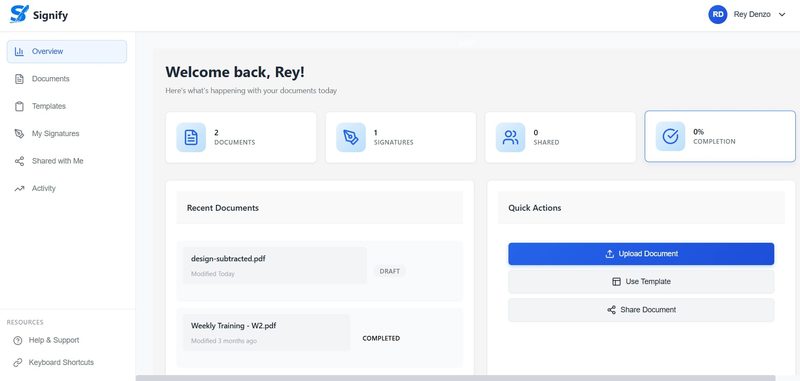Open the Overview menu item
This screenshot has width=800, height=381.
pyautogui.click(x=67, y=52)
